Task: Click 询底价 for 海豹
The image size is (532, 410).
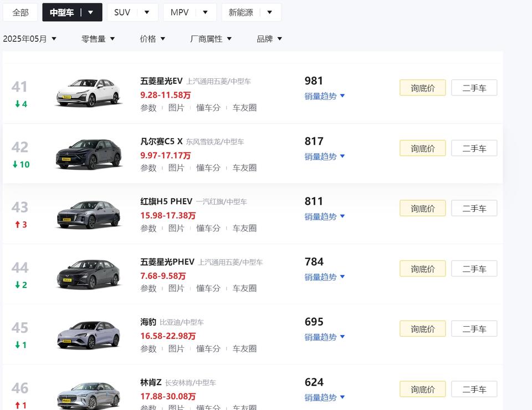Action: tap(423, 329)
